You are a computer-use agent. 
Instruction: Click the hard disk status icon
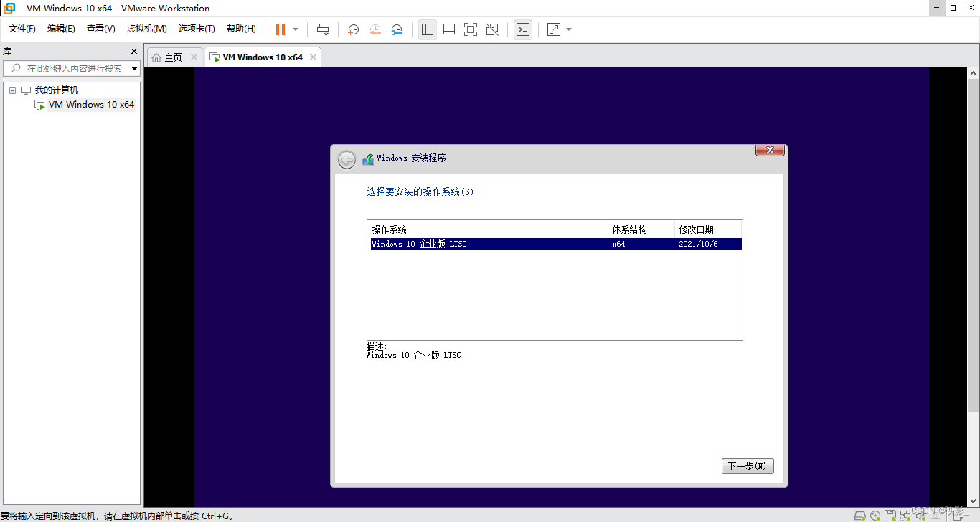(860, 515)
